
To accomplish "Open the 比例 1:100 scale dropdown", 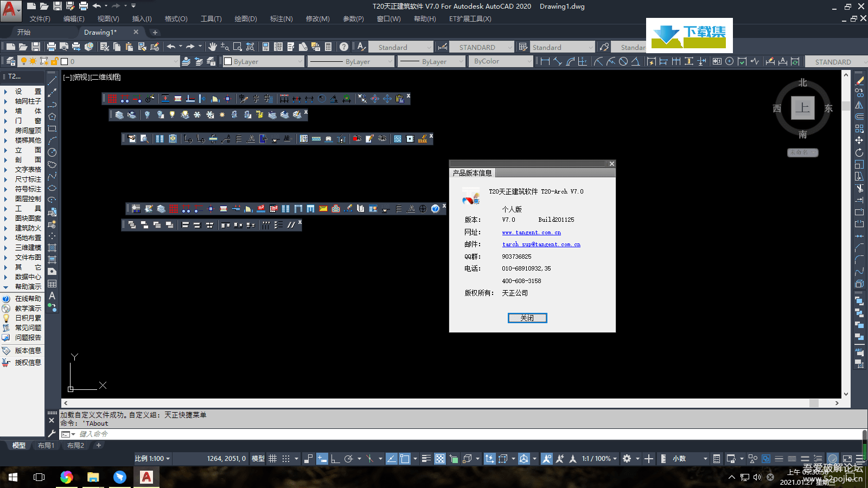I will [x=152, y=459].
